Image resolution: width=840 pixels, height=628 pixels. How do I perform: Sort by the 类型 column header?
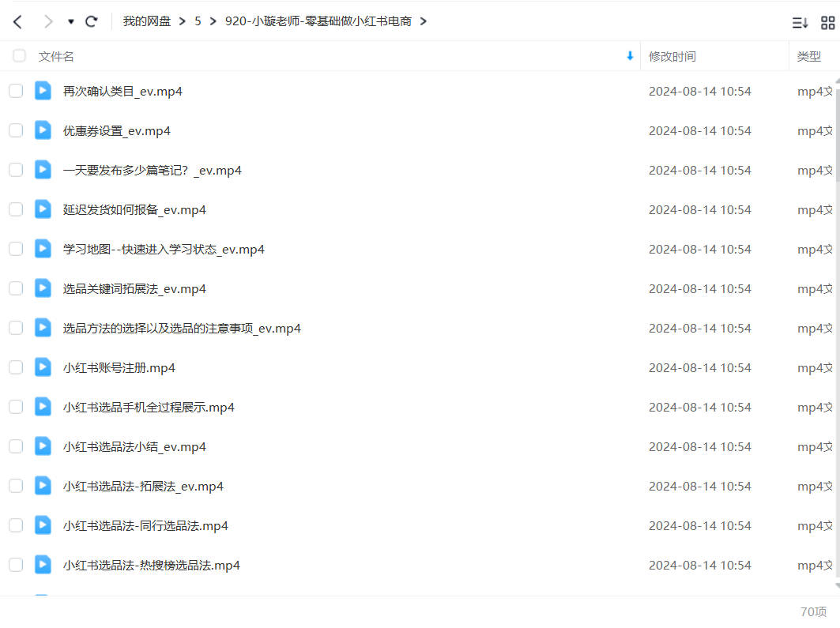pos(808,56)
